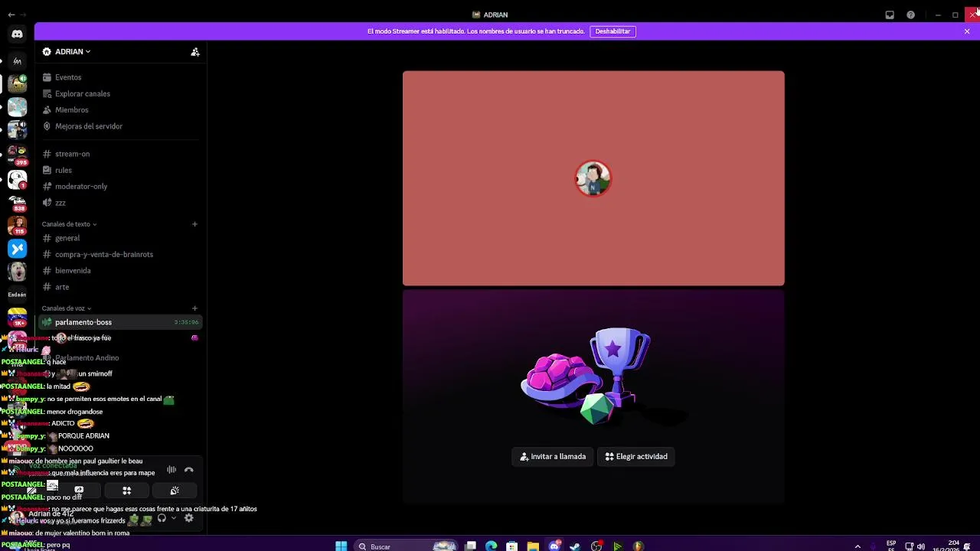This screenshot has width=980, height=551.
Task: Click the invite people icon beside ADRIAN
Action: (x=195, y=52)
